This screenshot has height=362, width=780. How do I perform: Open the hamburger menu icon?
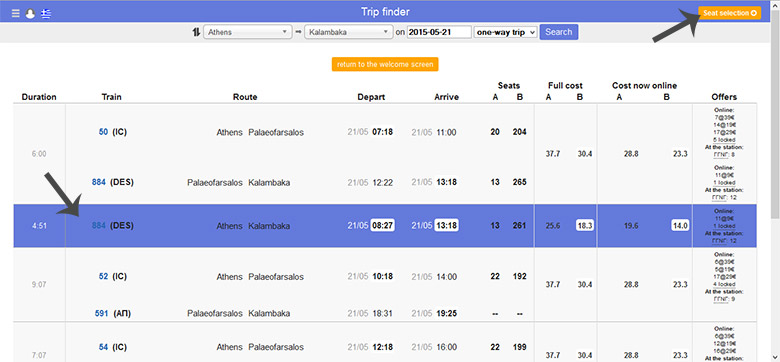click(16, 13)
